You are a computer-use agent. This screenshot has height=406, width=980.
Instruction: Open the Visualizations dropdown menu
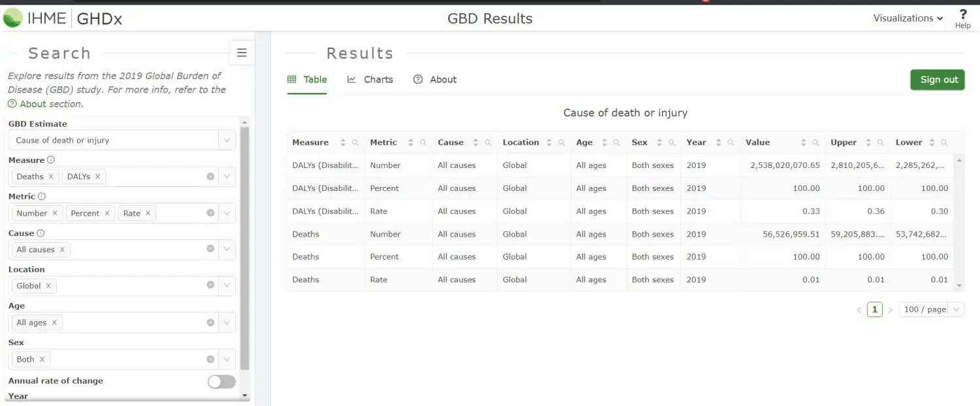point(907,18)
